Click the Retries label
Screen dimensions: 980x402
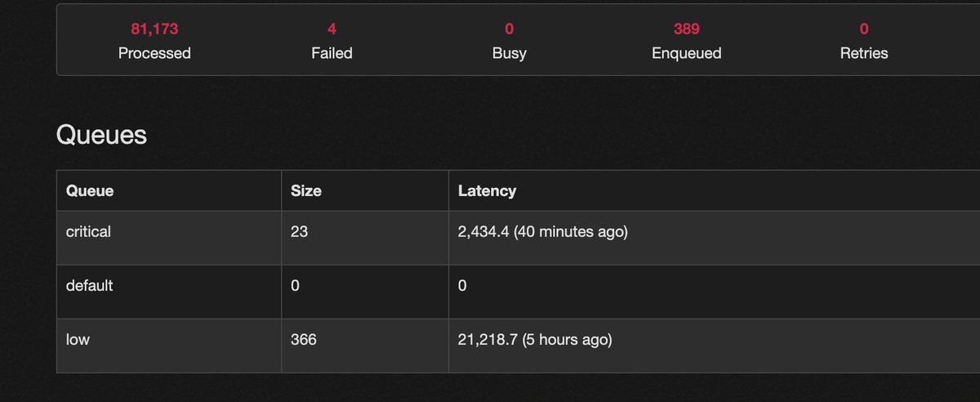point(863,53)
